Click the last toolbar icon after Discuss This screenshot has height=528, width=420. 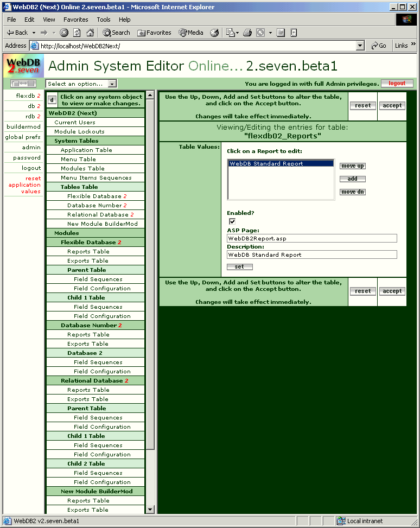pos(294,33)
